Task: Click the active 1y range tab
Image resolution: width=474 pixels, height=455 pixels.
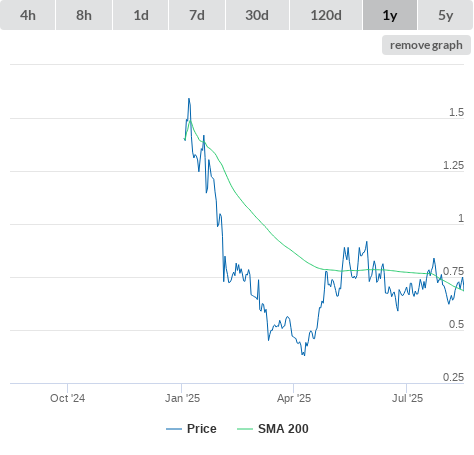Action: click(x=390, y=15)
